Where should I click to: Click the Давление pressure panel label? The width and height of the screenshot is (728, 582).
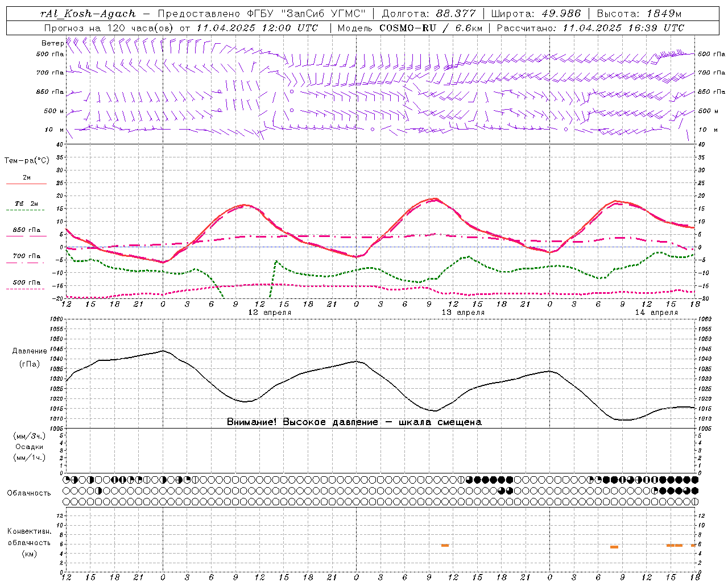click(x=28, y=351)
